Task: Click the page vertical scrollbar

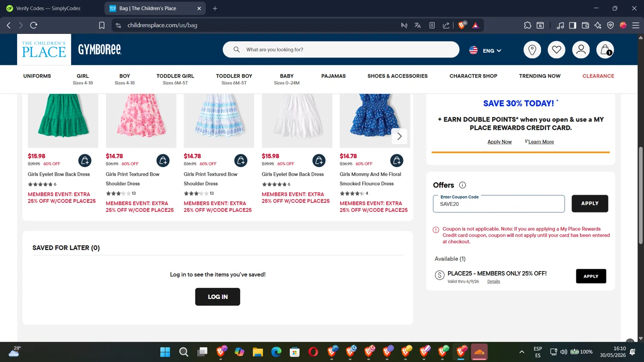Action: pyautogui.click(x=641, y=195)
